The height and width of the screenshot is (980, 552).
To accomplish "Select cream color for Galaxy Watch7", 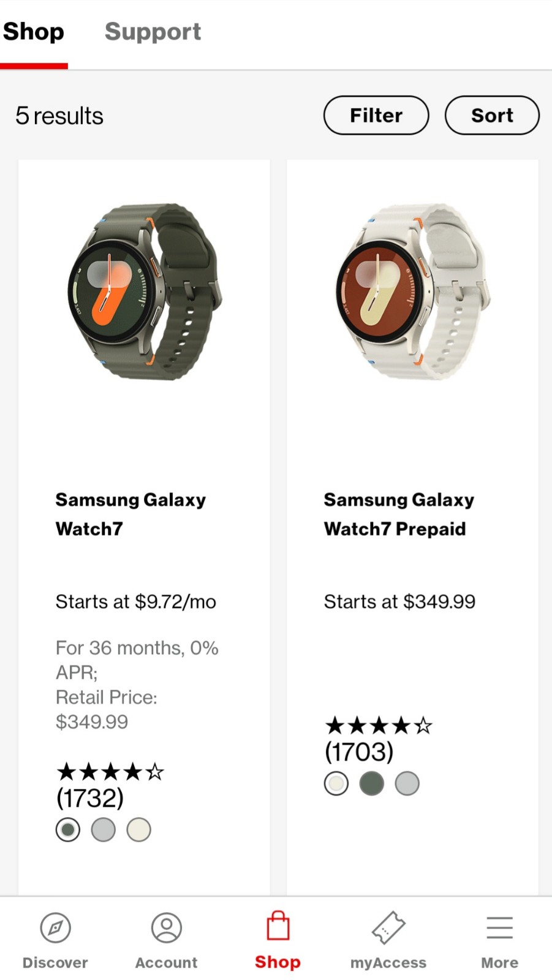I will 139,830.
